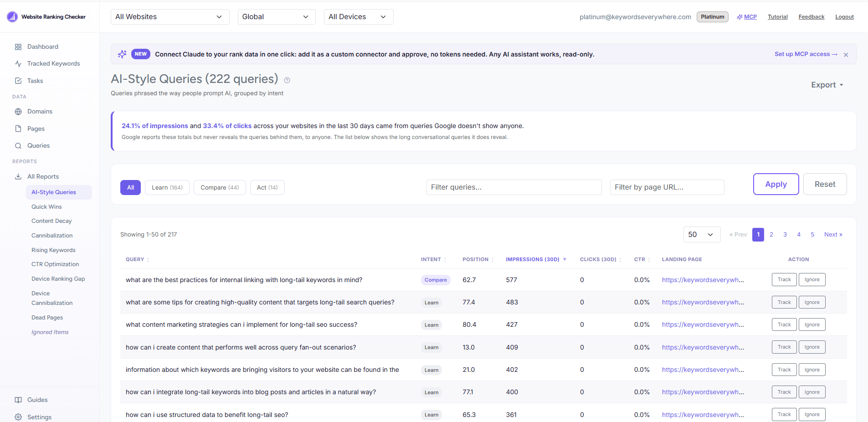The width and height of the screenshot is (868, 422).
Task: Click the Domains globe icon
Action: [x=18, y=112]
